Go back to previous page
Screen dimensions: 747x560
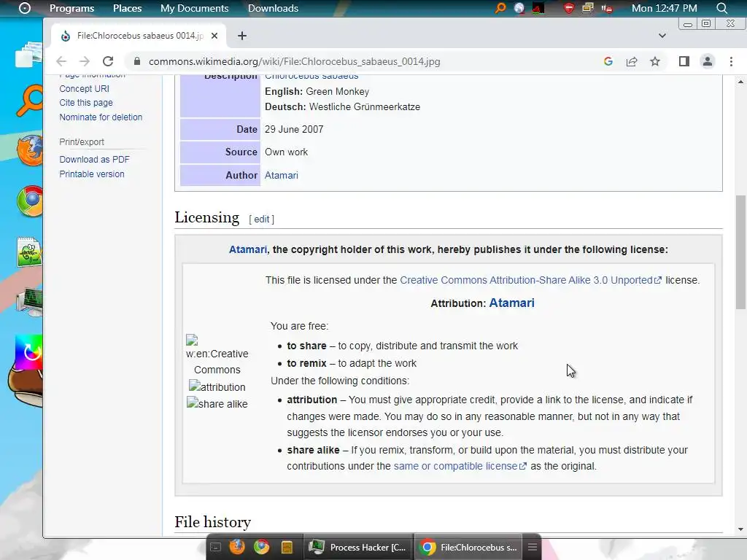[x=61, y=61]
